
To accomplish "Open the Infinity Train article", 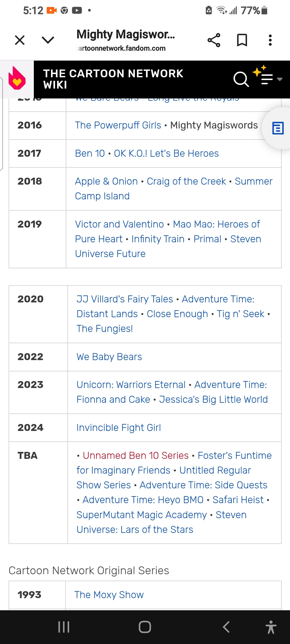I will point(158,239).
